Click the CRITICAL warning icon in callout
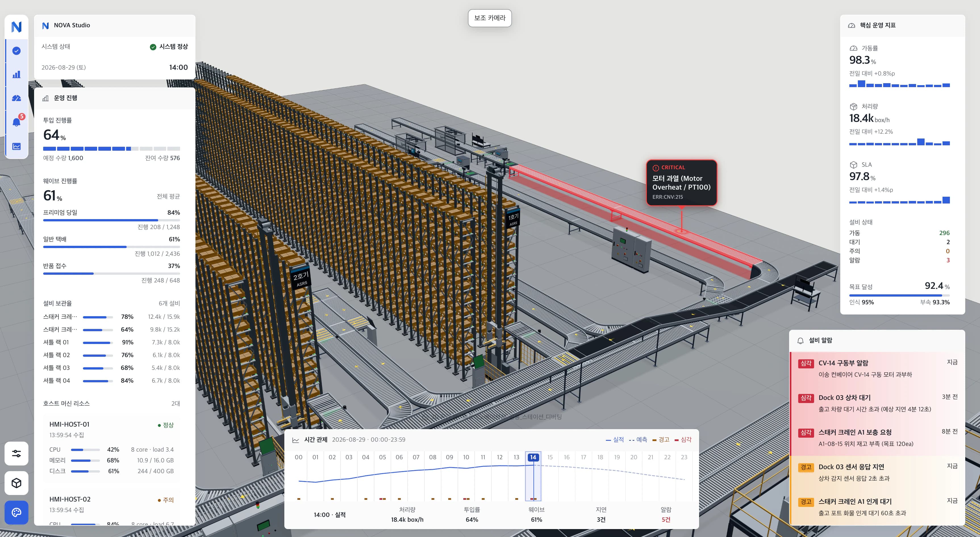 [656, 167]
